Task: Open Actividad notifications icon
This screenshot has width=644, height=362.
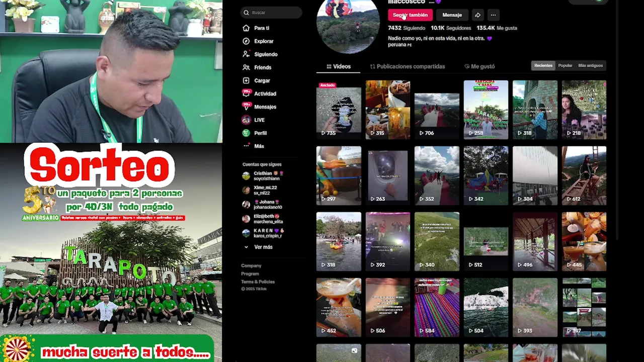Action: [x=246, y=94]
